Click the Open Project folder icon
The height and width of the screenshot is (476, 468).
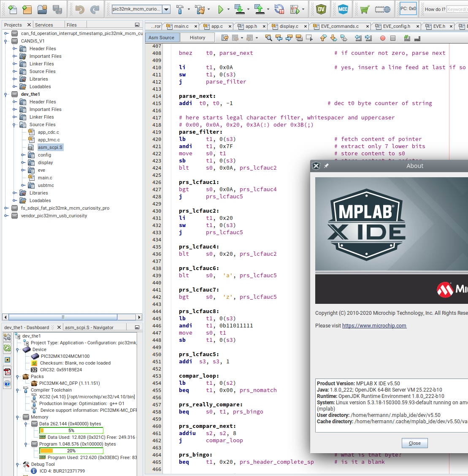42,9
